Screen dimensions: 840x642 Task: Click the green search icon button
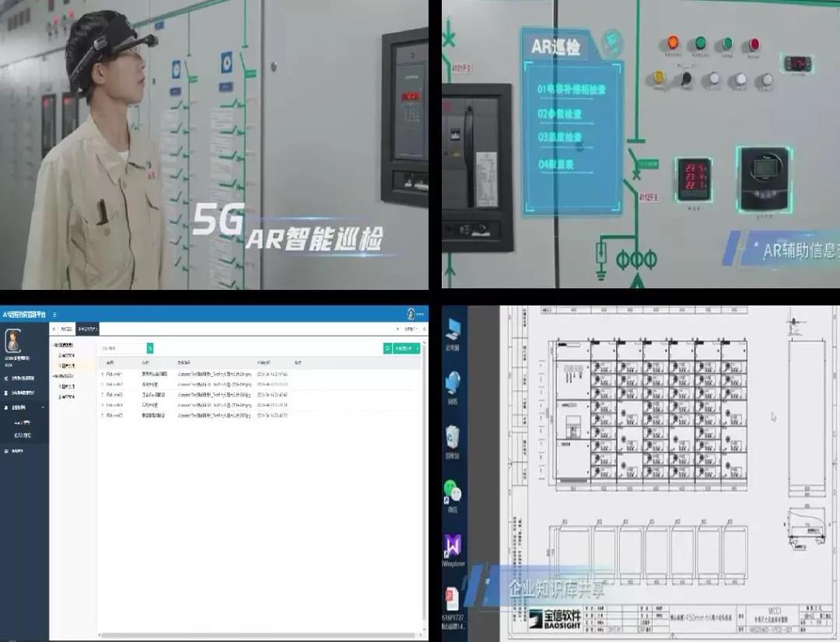[150, 348]
